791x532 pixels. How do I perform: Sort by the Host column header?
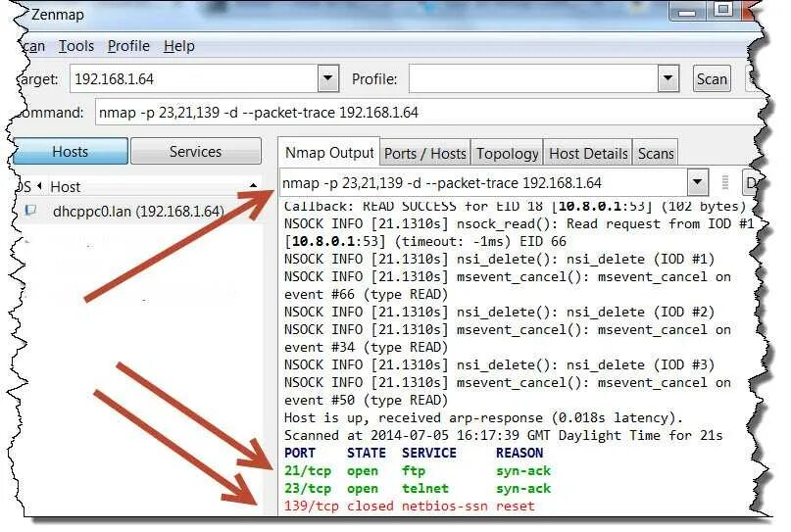pyautogui.click(x=65, y=187)
